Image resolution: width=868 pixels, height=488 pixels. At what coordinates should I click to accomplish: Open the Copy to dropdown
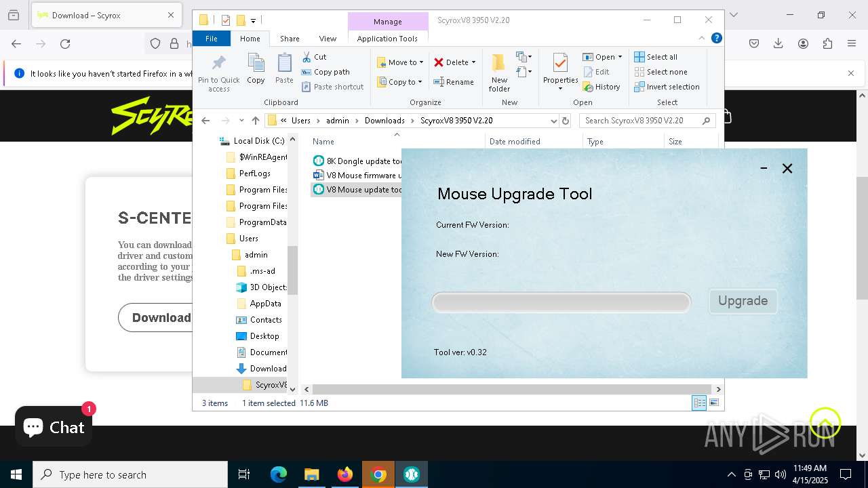coord(400,82)
